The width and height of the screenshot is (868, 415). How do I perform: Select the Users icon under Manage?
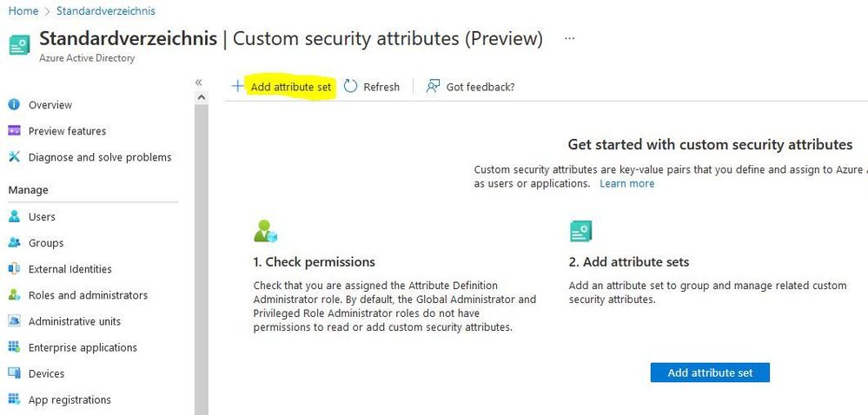14,216
